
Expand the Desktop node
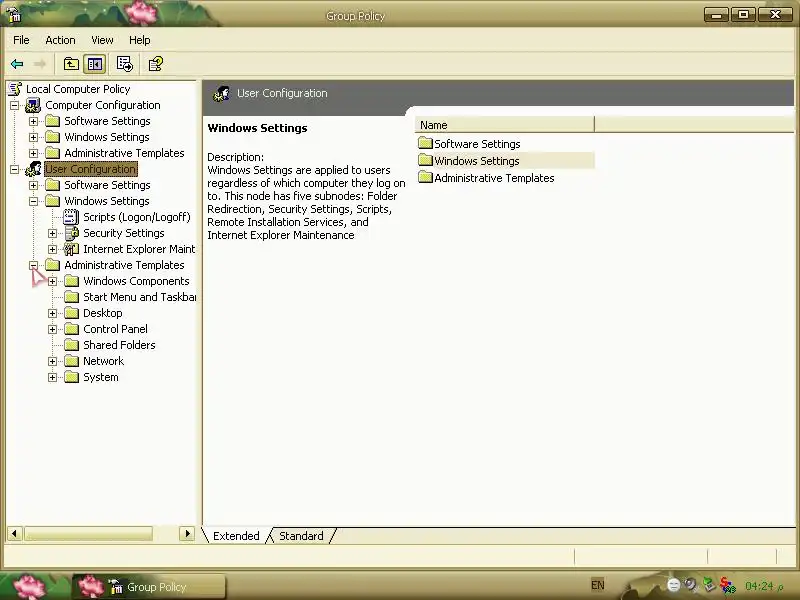point(52,313)
